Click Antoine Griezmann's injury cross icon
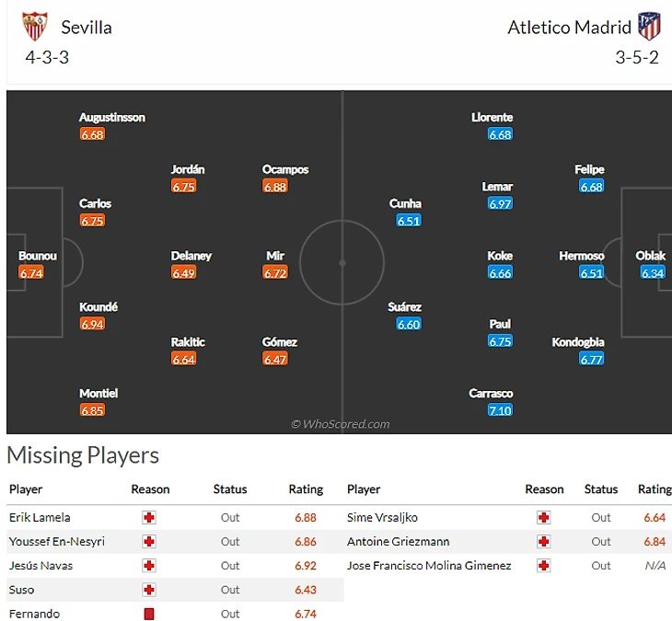The width and height of the screenshot is (672, 621). 543,542
